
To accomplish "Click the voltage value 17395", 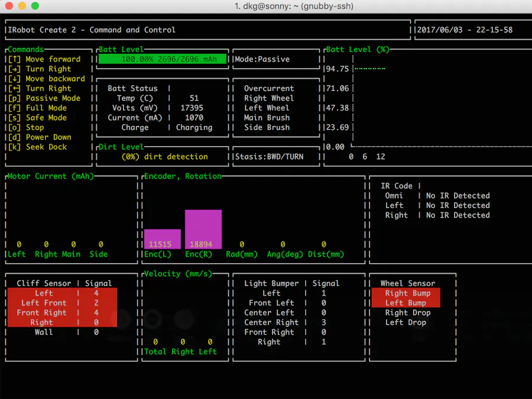I will [x=192, y=108].
